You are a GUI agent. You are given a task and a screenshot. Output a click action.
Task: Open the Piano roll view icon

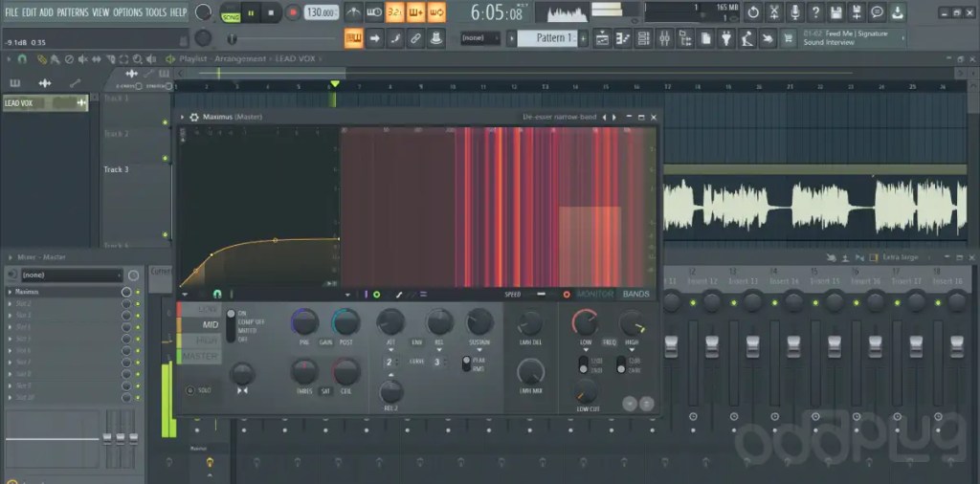coord(623,38)
